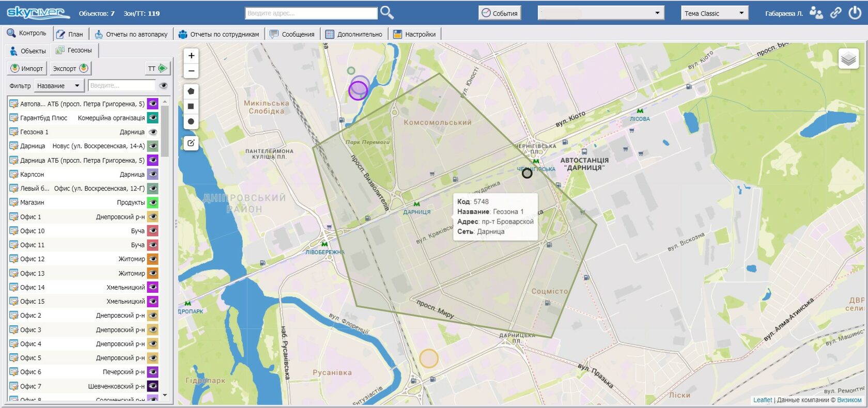Select the rectangle geozone drawing tool
Viewport: 868px width, 408px height.
click(191, 106)
